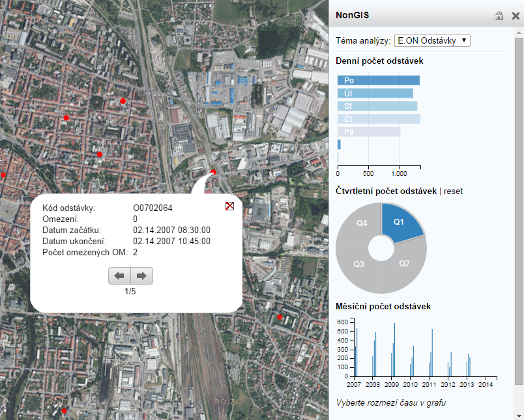Reset the quarterly chart filter
Viewport: 524px width, 420px height.
(453, 191)
